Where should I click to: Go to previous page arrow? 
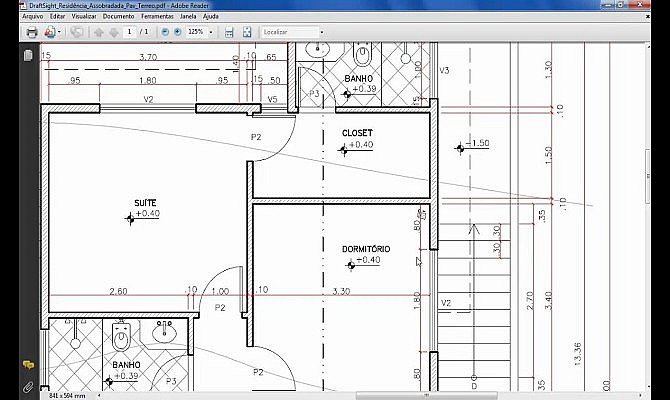(x=99, y=32)
